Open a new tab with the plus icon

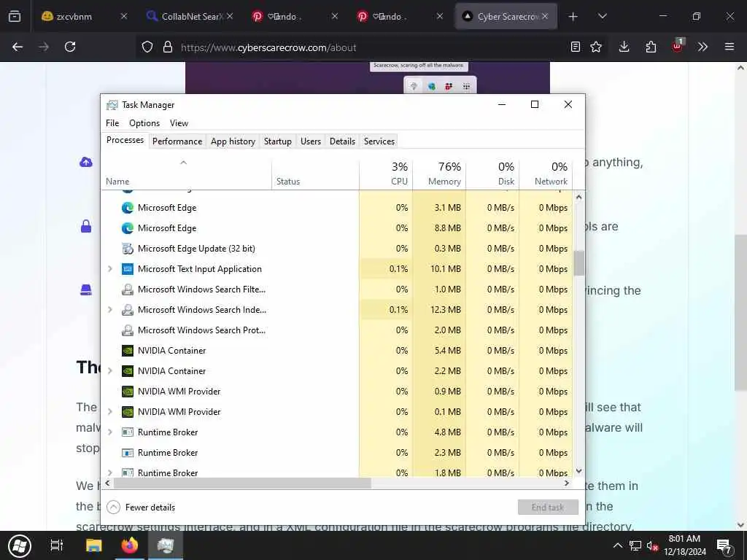[573, 17]
